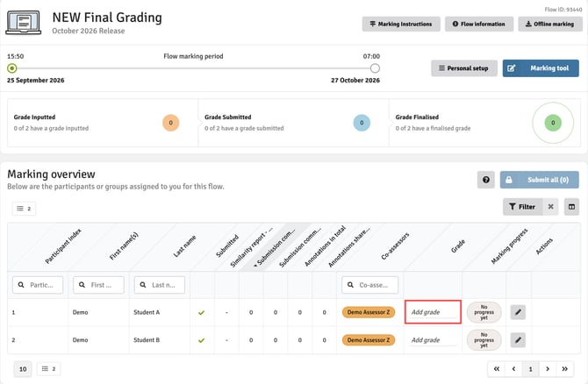Click the bottom row count list badge
This screenshot has height=384, width=588.
49,369
